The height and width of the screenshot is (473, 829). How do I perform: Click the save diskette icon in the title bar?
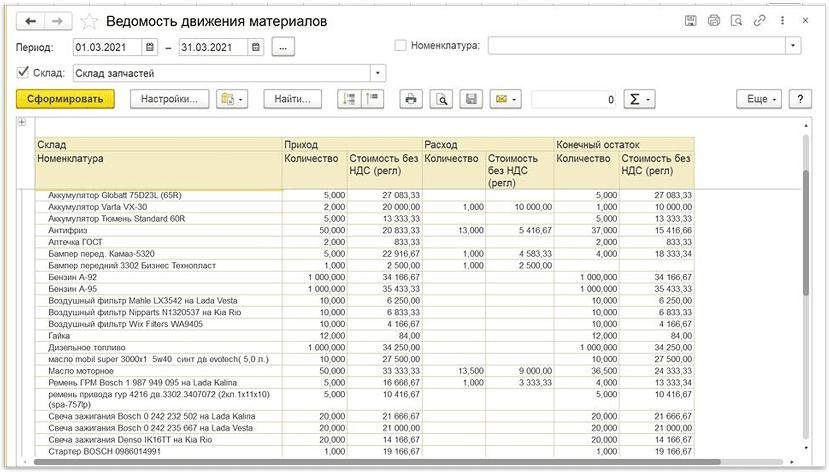pos(690,21)
